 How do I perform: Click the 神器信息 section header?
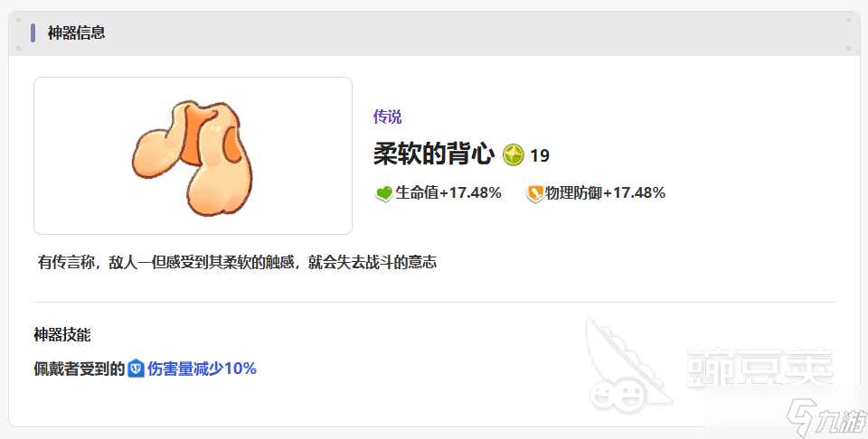(76, 33)
